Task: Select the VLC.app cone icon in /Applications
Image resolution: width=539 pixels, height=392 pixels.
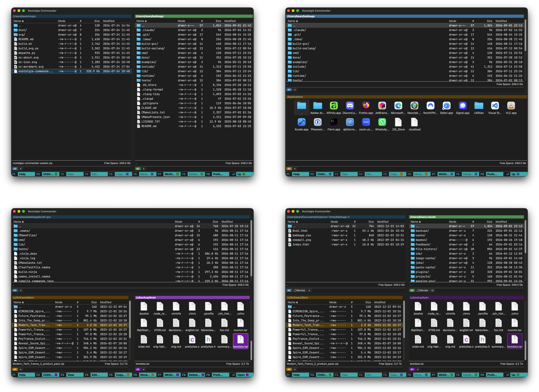Action: click(511, 106)
